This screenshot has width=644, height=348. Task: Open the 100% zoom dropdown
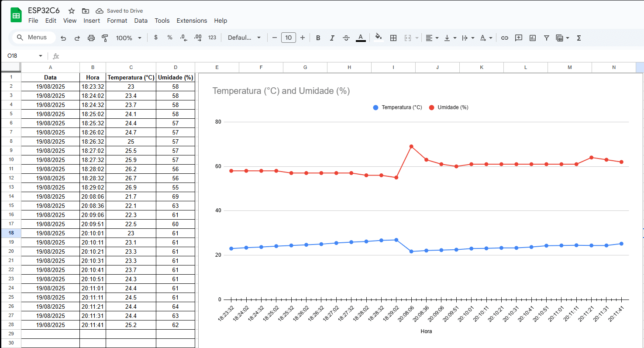click(x=128, y=38)
